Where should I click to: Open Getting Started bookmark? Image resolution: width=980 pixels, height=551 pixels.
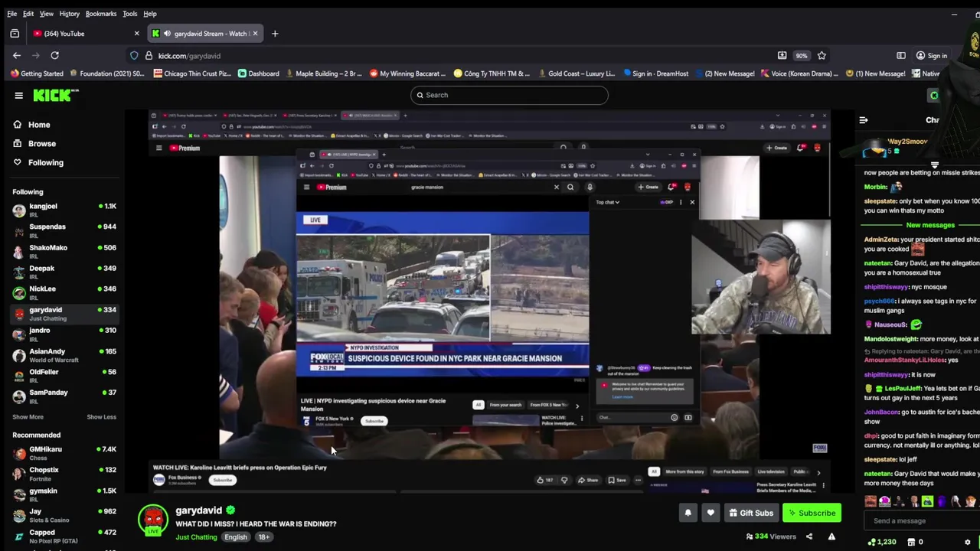pyautogui.click(x=37, y=73)
